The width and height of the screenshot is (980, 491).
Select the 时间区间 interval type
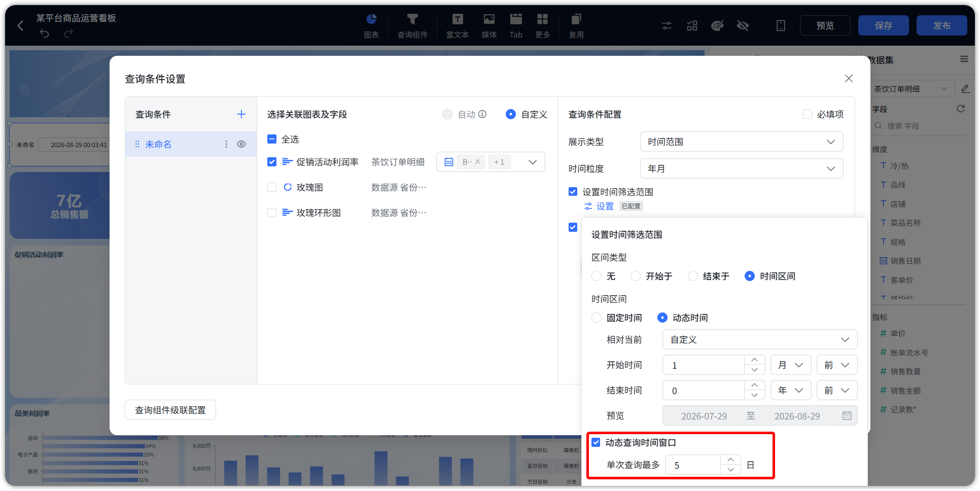pyautogui.click(x=750, y=276)
